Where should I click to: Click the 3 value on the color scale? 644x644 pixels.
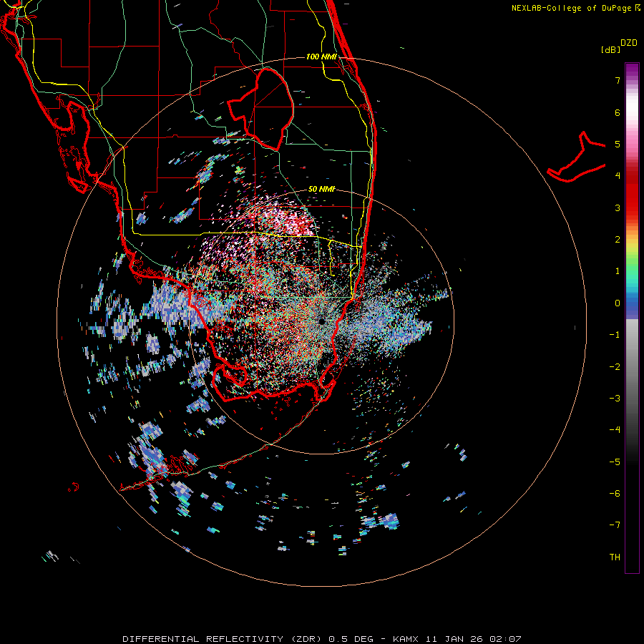(618, 208)
